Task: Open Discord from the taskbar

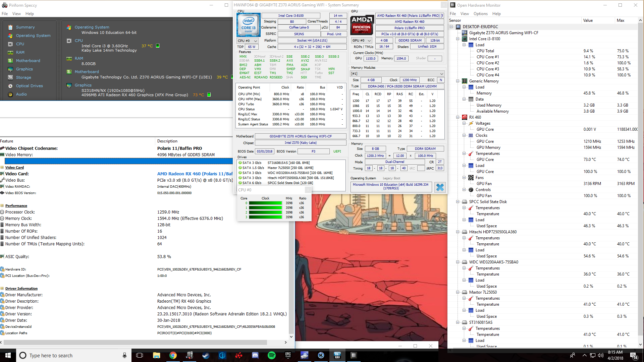Action: point(255,355)
